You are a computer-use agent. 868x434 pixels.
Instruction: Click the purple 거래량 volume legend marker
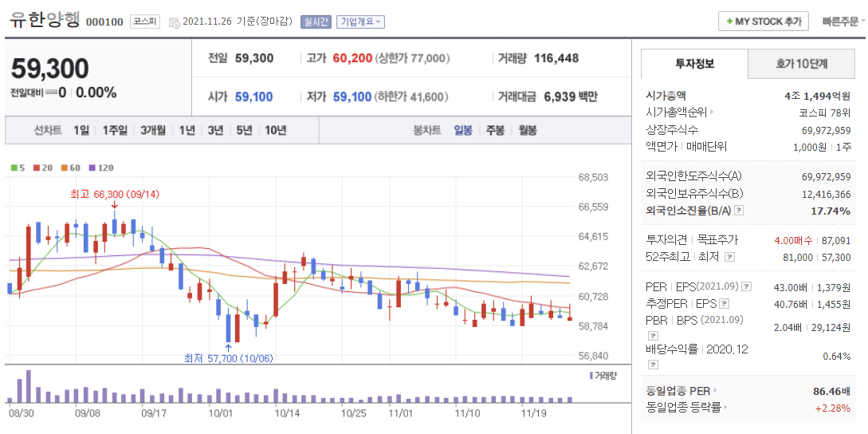point(591,376)
